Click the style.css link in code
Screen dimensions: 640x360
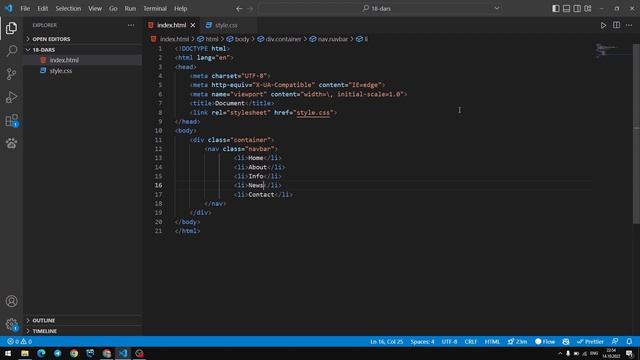313,112
